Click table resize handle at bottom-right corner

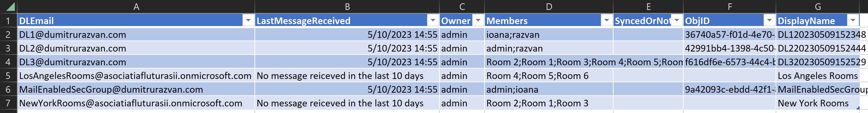click(858, 108)
